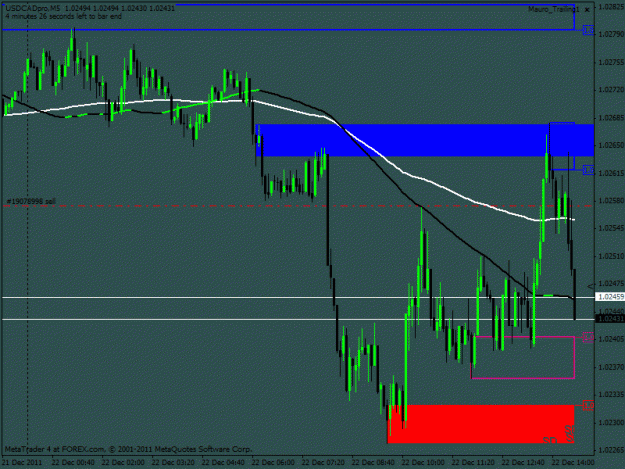Click the 1.02370 price scale label
This screenshot has width=625, height=469.
tap(611, 367)
